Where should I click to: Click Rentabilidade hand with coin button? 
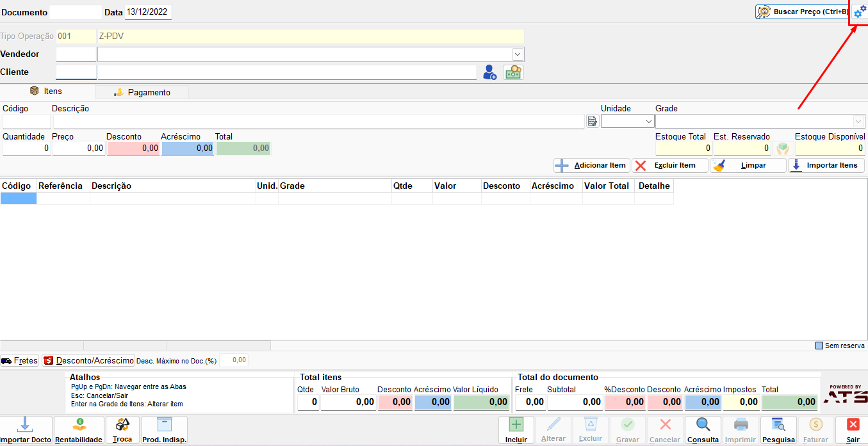coord(79,430)
